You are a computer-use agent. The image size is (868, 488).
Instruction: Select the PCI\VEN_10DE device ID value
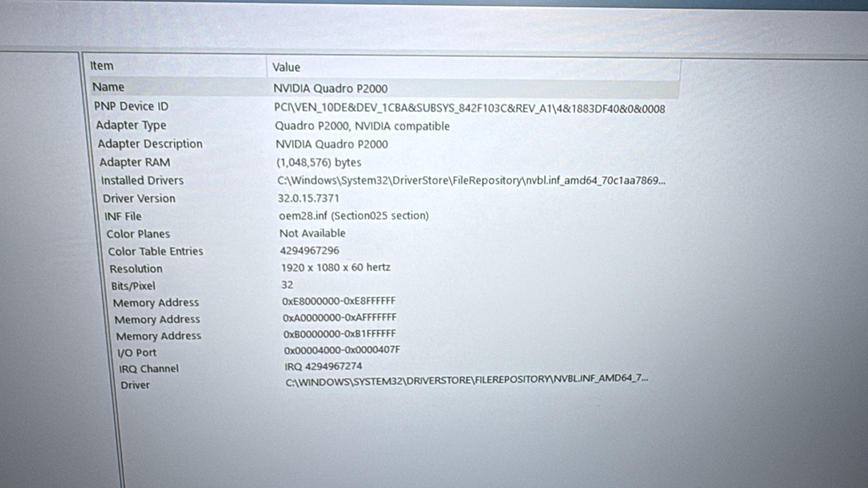470,108
